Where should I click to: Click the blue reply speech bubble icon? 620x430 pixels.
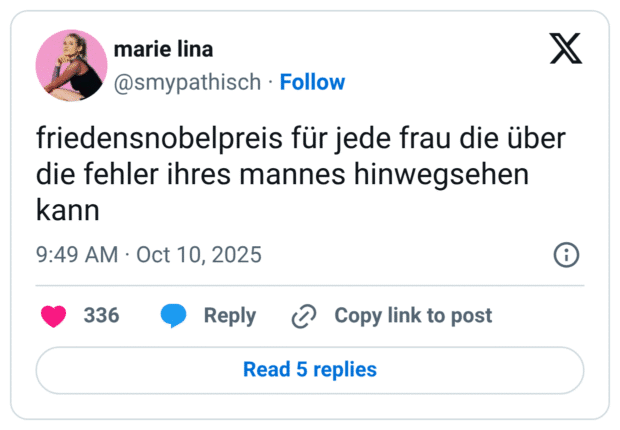(174, 316)
